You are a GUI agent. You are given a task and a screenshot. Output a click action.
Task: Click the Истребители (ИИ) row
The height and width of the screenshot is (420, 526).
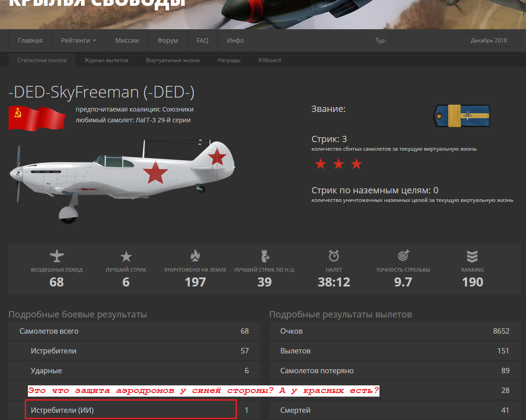pos(134,410)
